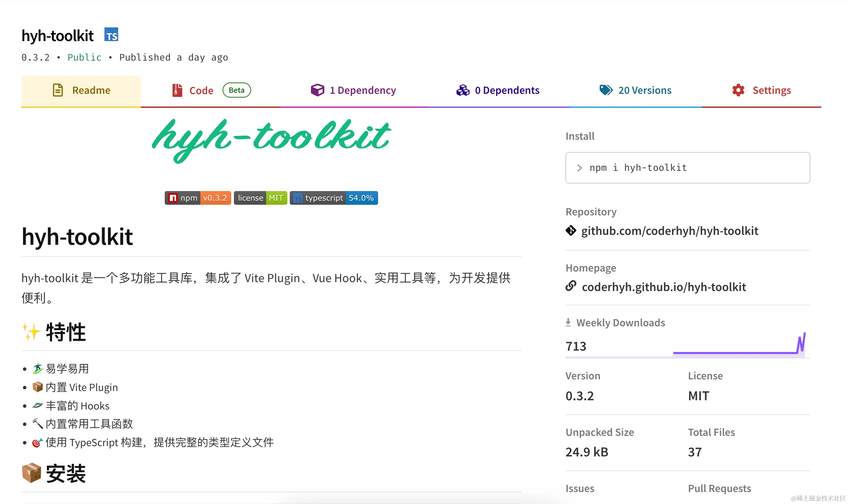Image resolution: width=848 pixels, height=504 pixels.
Task: Click the 丰富的 Hooks list item
Action: pos(71,406)
